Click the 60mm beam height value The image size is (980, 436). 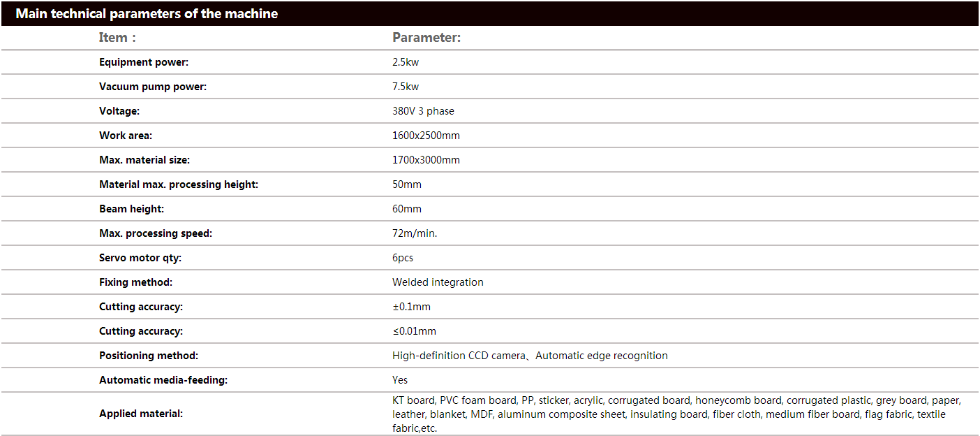tap(407, 209)
